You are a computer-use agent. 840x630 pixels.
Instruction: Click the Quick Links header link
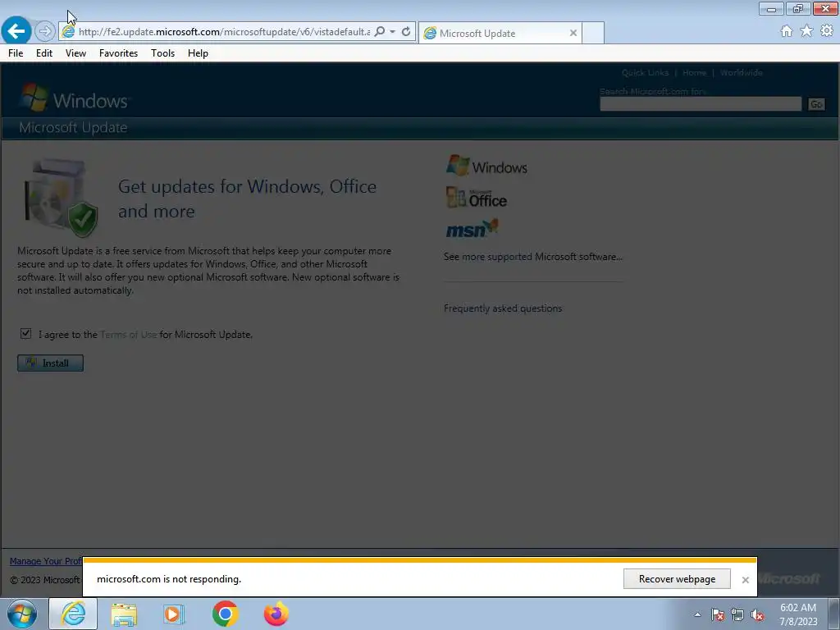[645, 72]
